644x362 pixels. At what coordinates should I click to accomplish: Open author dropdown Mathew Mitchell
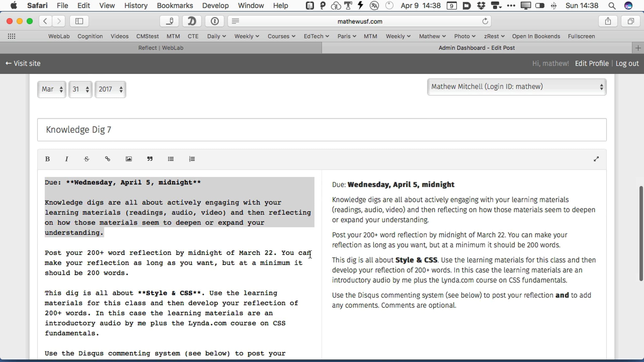517,87
